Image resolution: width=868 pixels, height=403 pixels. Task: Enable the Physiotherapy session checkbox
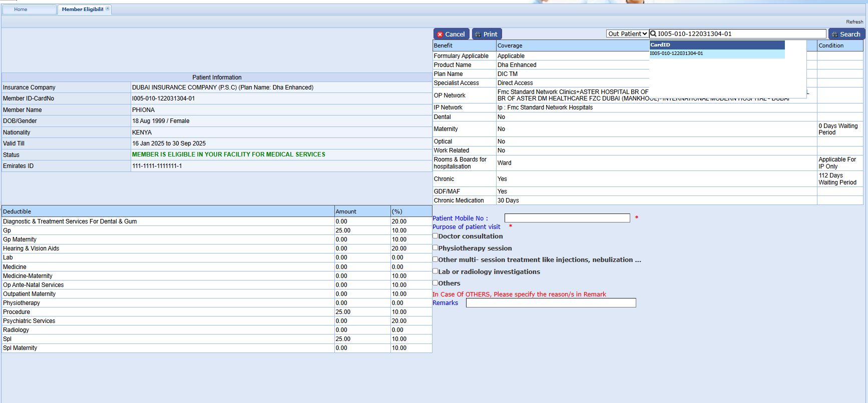(436, 247)
